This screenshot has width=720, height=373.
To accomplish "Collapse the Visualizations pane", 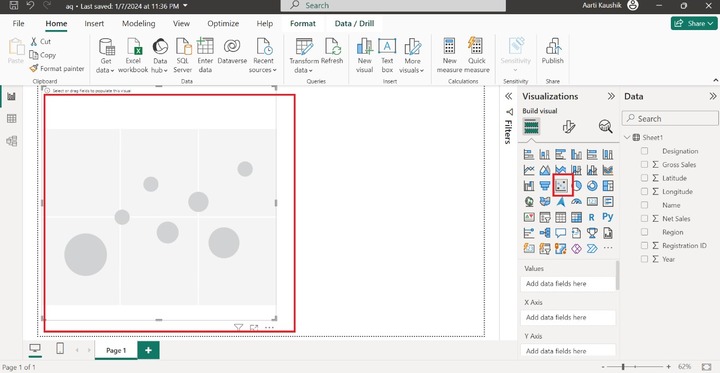I will pyautogui.click(x=611, y=96).
